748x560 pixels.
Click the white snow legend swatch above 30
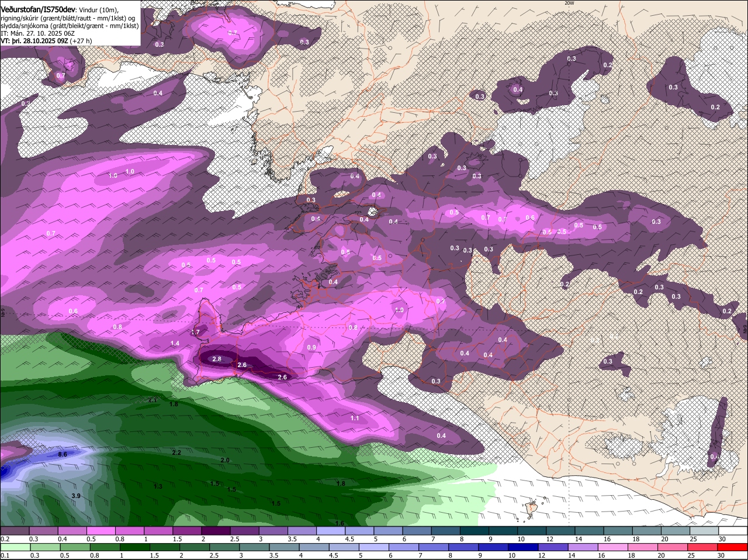733,530
